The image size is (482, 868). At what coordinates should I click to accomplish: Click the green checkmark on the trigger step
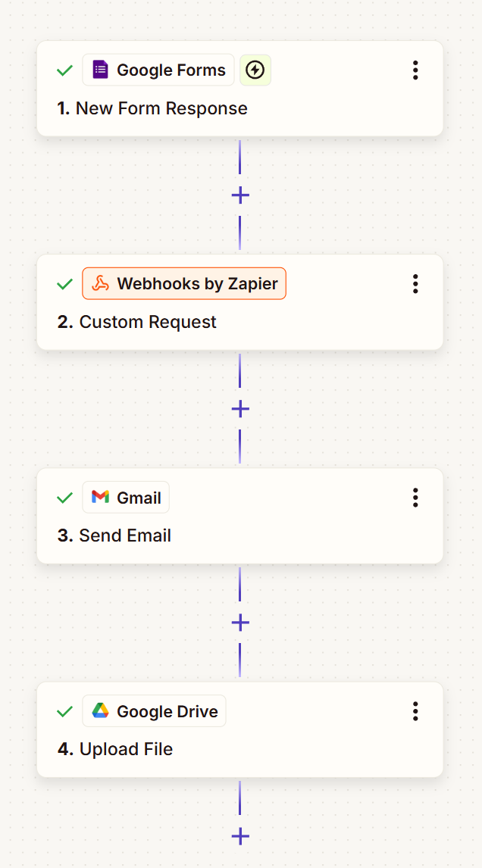coord(64,70)
